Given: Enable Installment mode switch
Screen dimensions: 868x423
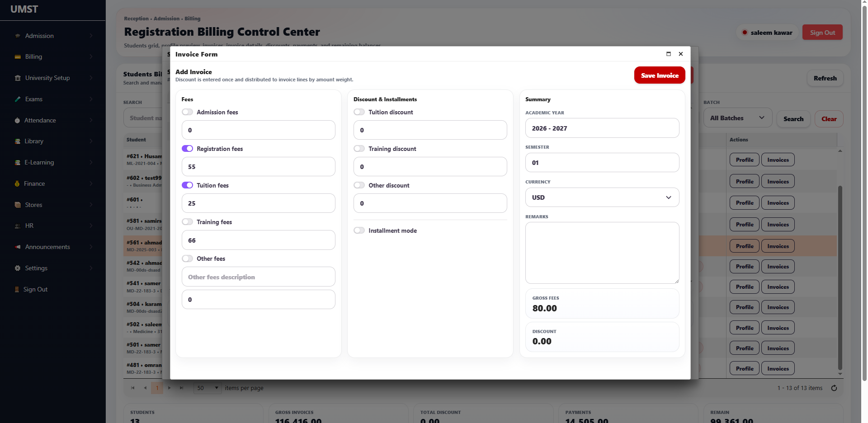Looking at the screenshot, I should (x=359, y=230).
